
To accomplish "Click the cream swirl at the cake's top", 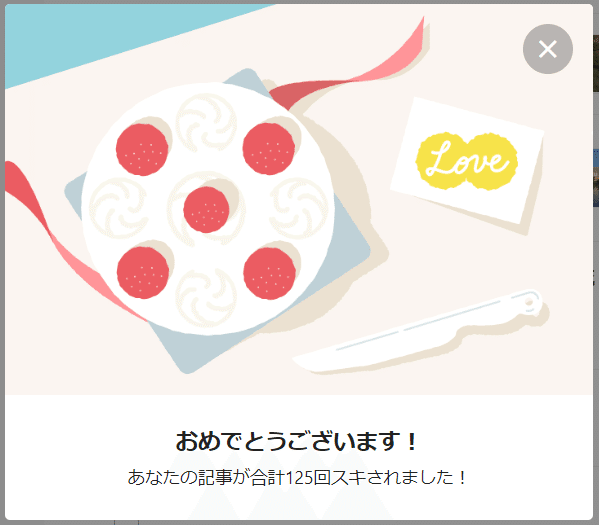I will [206, 122].
